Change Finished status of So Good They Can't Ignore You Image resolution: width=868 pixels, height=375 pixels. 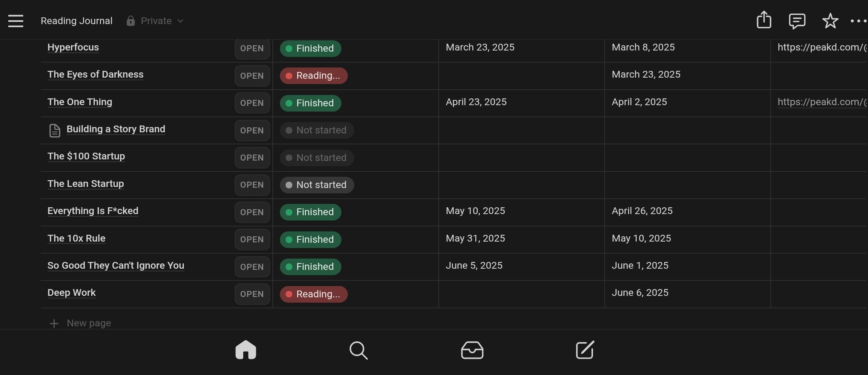coord(310,266)
